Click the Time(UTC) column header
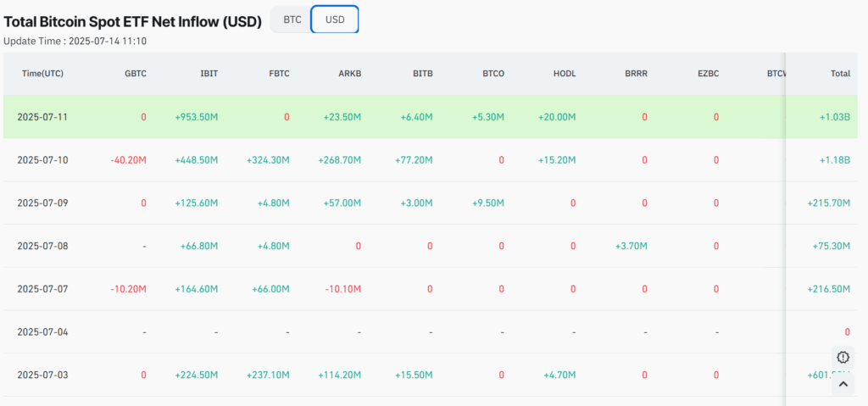Viewport: 868px width, 406px height. point(42,74)
